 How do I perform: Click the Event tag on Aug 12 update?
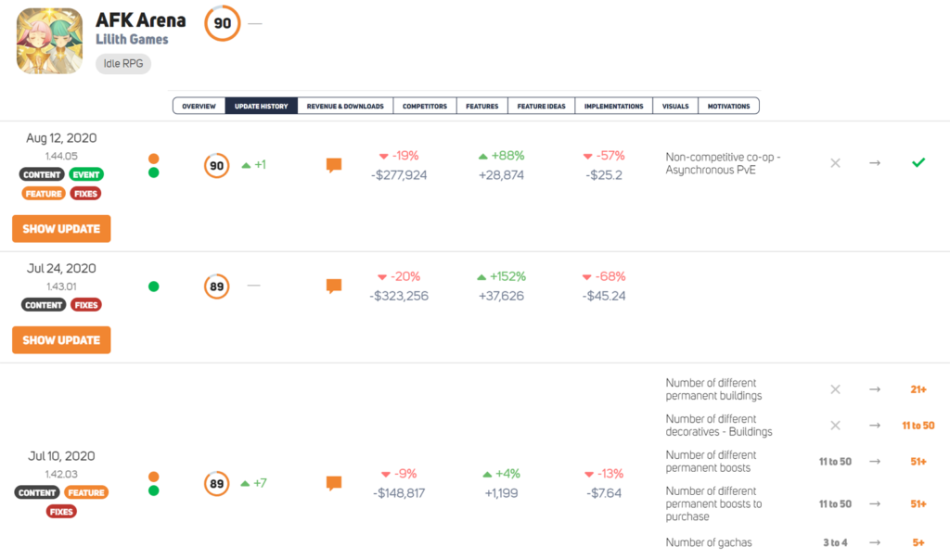86,174
